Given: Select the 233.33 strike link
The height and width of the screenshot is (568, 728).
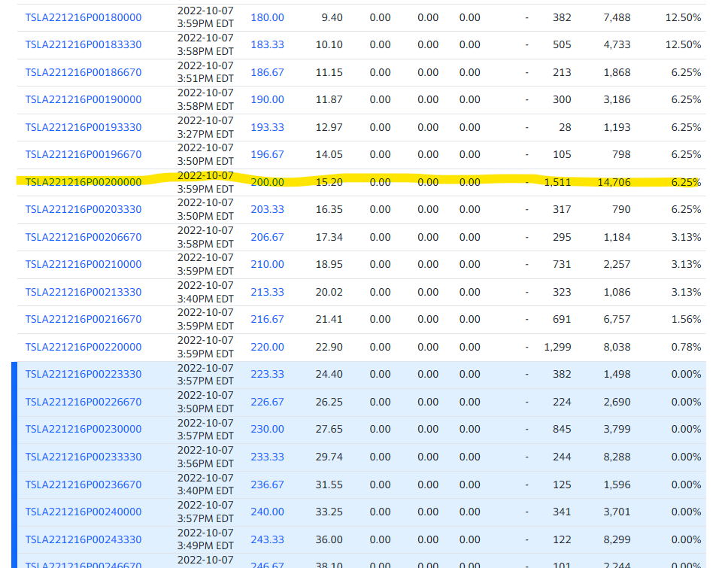Looking at the screenshot, I should coord(268,457).
